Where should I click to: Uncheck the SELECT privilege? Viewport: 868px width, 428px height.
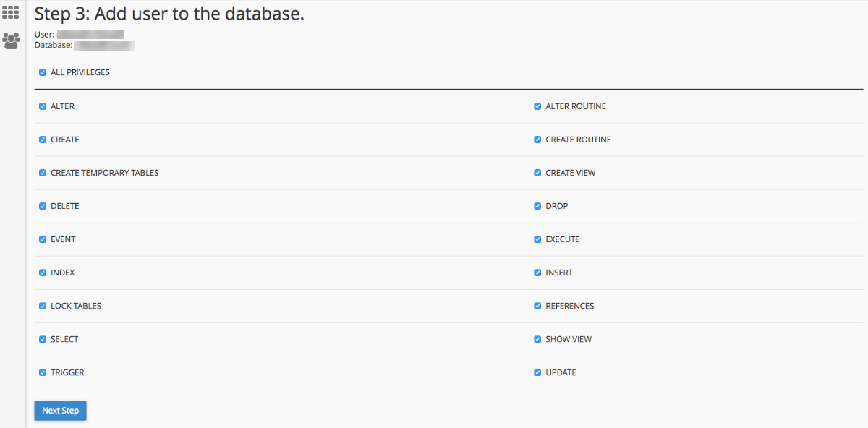pos(43,339)
